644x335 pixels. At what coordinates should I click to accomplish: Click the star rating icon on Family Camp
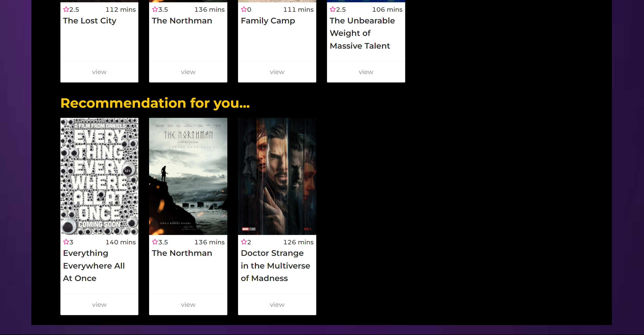(x=244, y=9)
